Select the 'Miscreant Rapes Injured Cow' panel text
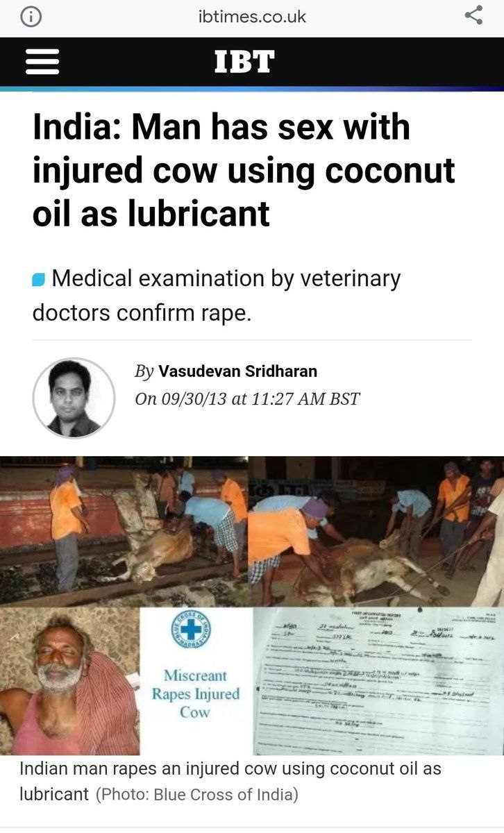Viewport: 504px width, 833px height. coord(196,693)
